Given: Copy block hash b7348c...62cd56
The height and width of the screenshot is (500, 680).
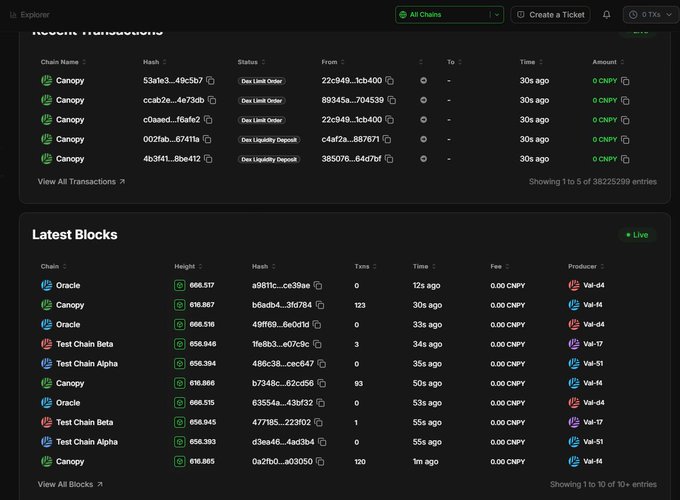Looking at the screenshot, I should [322, 383].
